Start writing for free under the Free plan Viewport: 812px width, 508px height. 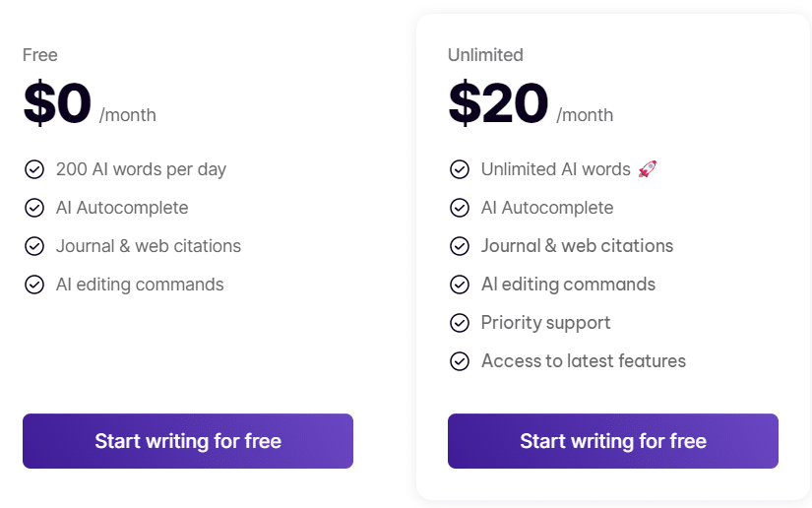tap(188, 441)
